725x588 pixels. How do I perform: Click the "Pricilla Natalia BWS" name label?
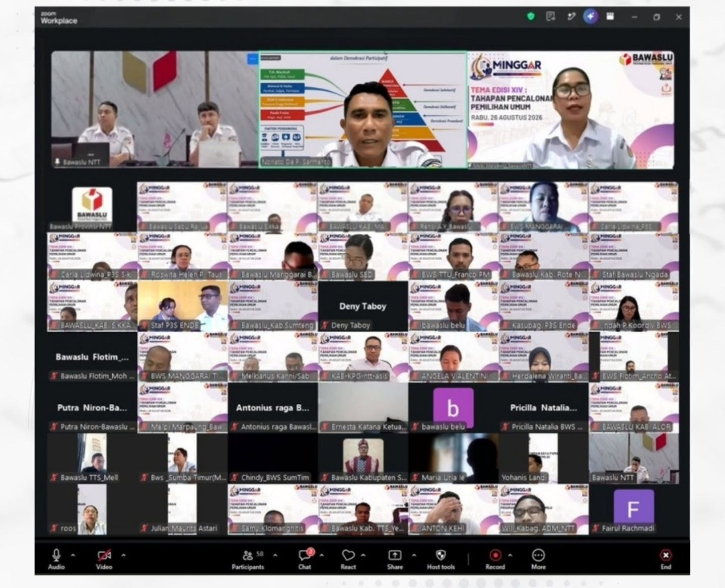point(543,427)
